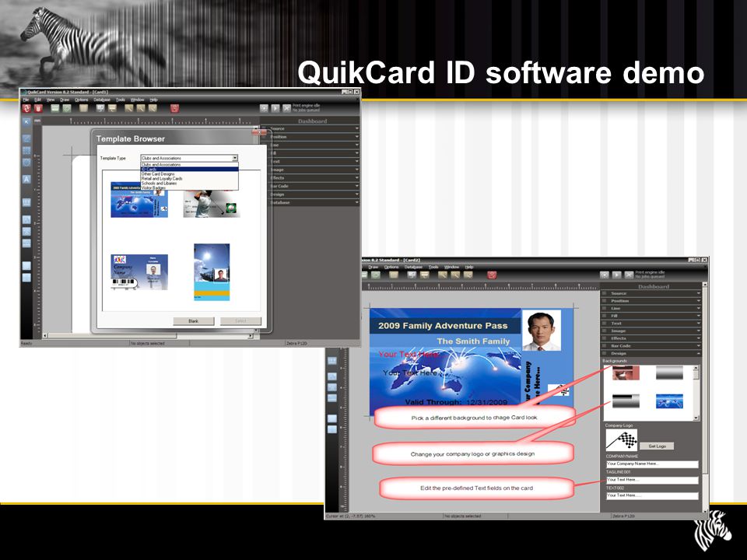Select the golfer template thumbnail
The width and height of the screenshot is (747, 560).
pyautogui.click(x=212, y=203)
